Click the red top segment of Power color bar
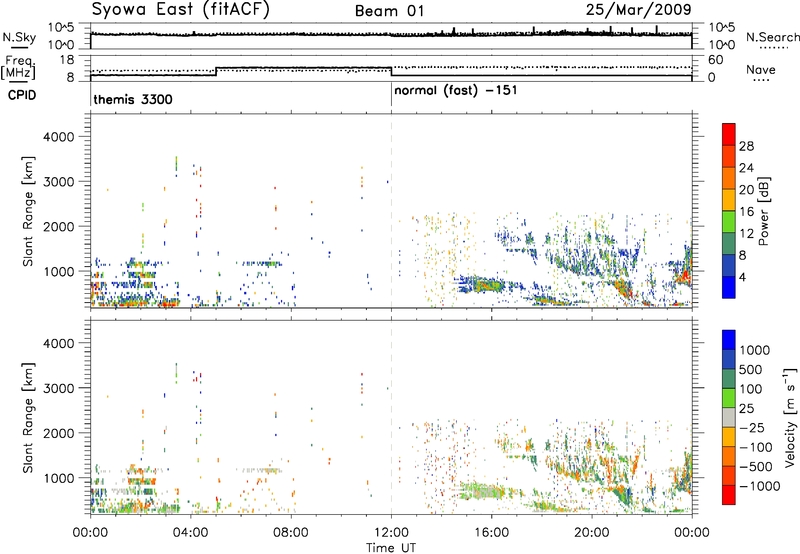The width and height of the screenshot is (800, 554). tap(729, 134)
